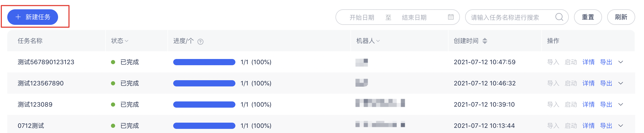This screenshot has width=644, height=133.
Task: Click the 重置 button
Action: pos(588,17)
